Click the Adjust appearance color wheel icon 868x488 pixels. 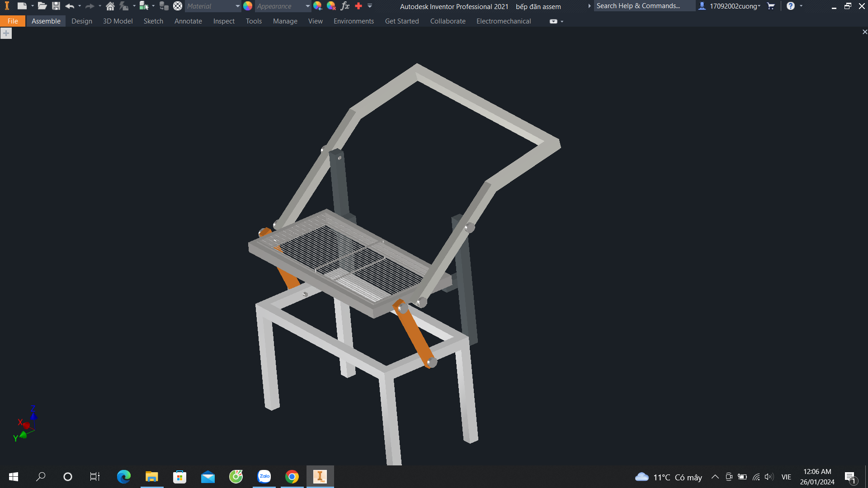click(x=318, y=6)
